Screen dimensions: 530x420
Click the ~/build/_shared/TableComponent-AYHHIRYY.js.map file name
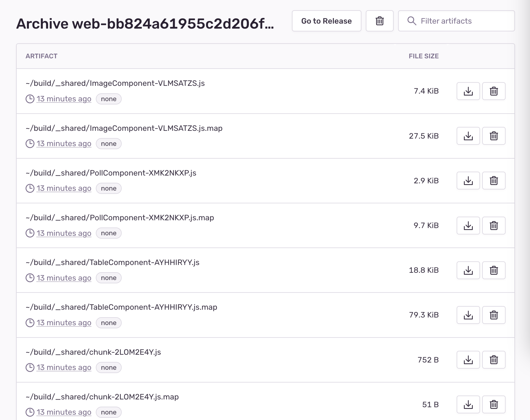point(121,307)
